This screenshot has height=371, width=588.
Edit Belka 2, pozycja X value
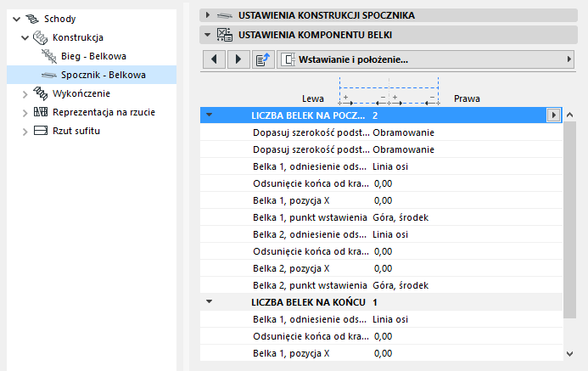pos(383,268)
